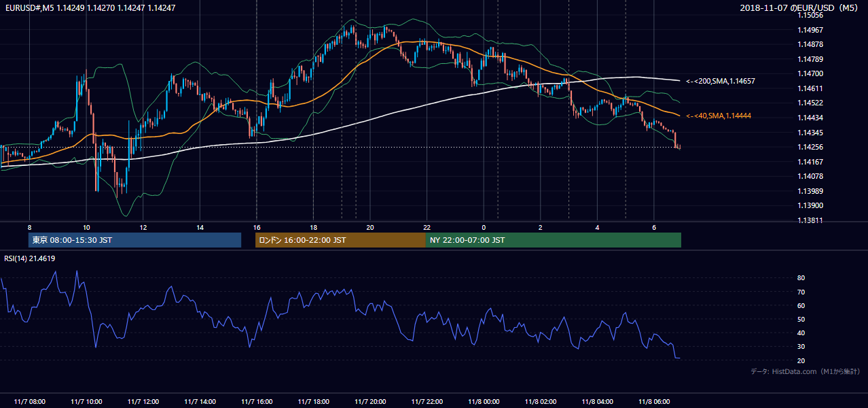Click the hour 16 label under price chart

coord(257,227)
